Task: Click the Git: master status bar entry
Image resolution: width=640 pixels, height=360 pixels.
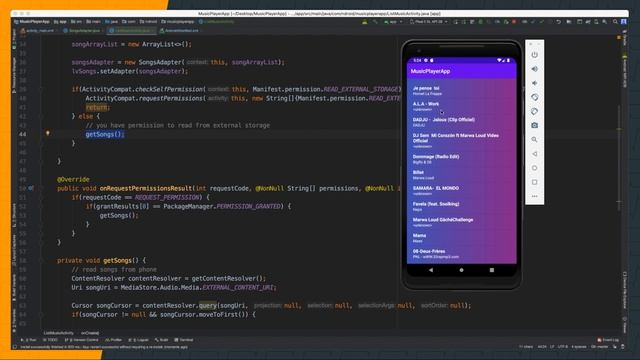Action: tap(599, 347)
